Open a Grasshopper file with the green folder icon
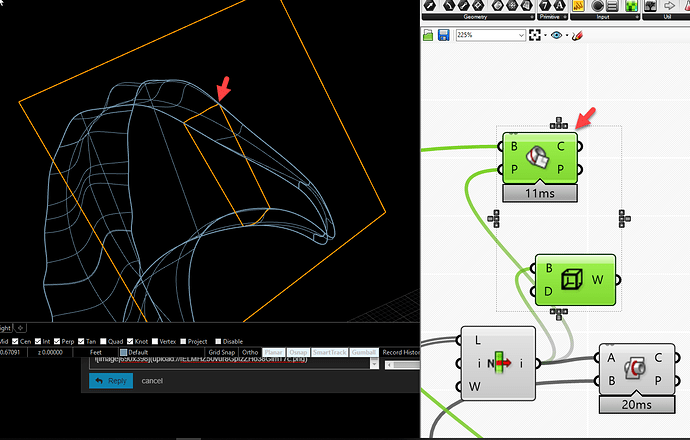 428,35
